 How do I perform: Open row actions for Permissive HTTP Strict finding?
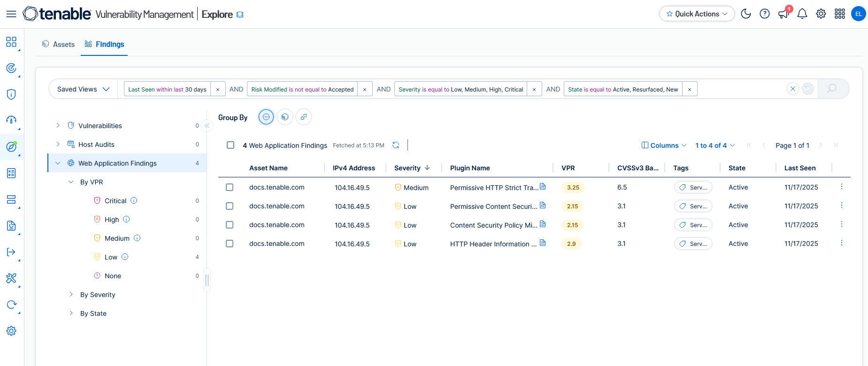click(841, 187)
